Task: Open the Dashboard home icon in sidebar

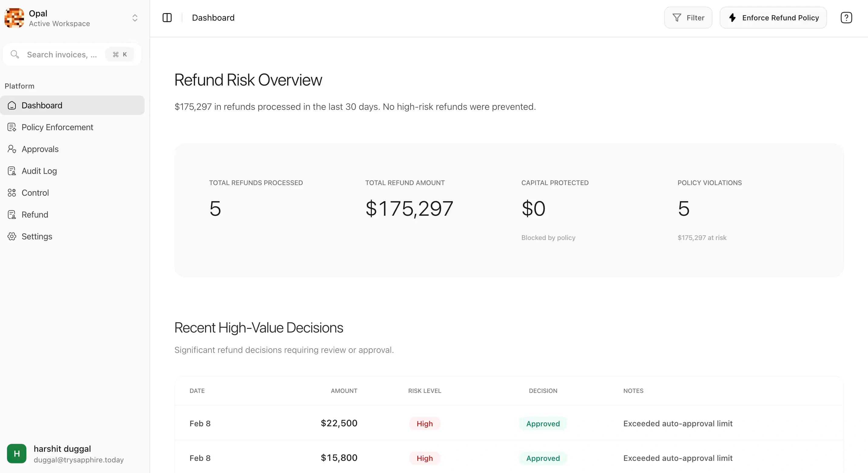Action: 12,105
